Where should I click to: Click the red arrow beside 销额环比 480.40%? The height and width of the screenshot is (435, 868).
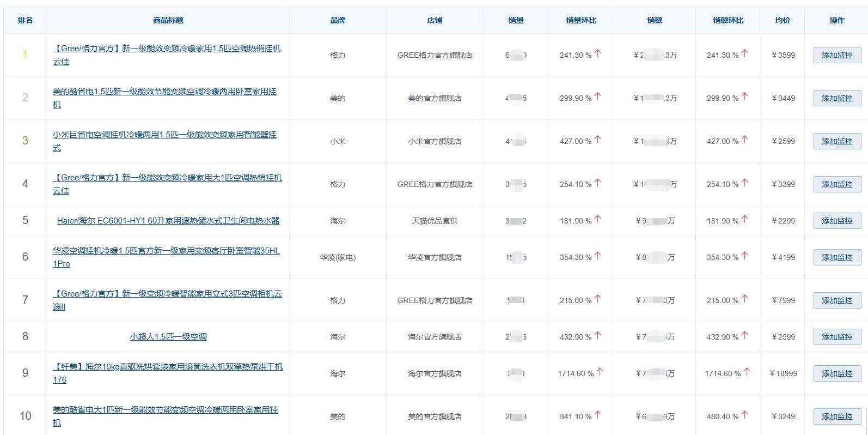coord(744,415)
